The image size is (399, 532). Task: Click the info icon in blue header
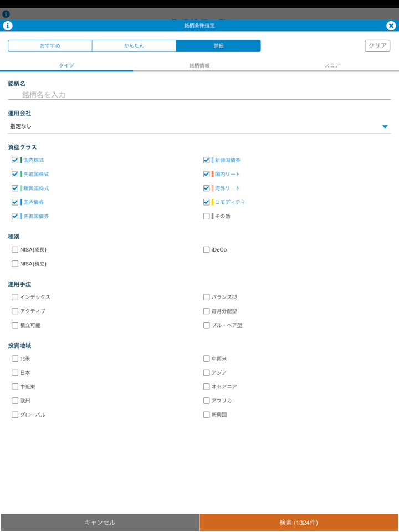tap(8, 25)
